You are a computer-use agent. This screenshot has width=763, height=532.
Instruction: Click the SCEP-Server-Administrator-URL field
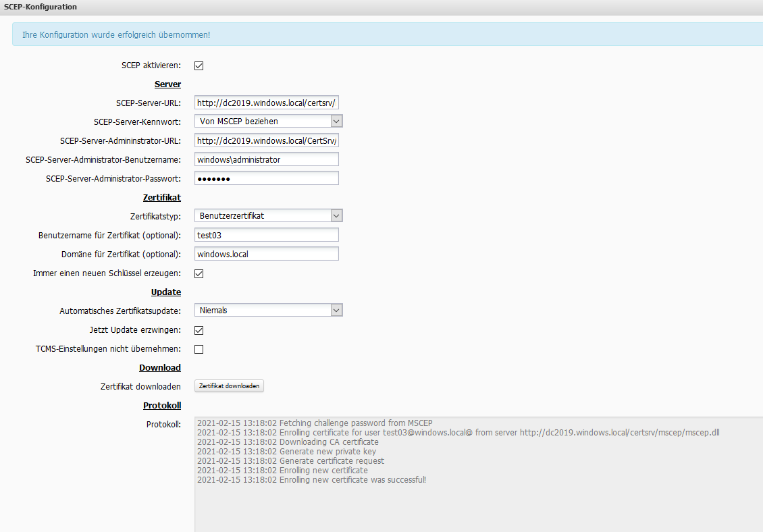click(x=266, y=140)
